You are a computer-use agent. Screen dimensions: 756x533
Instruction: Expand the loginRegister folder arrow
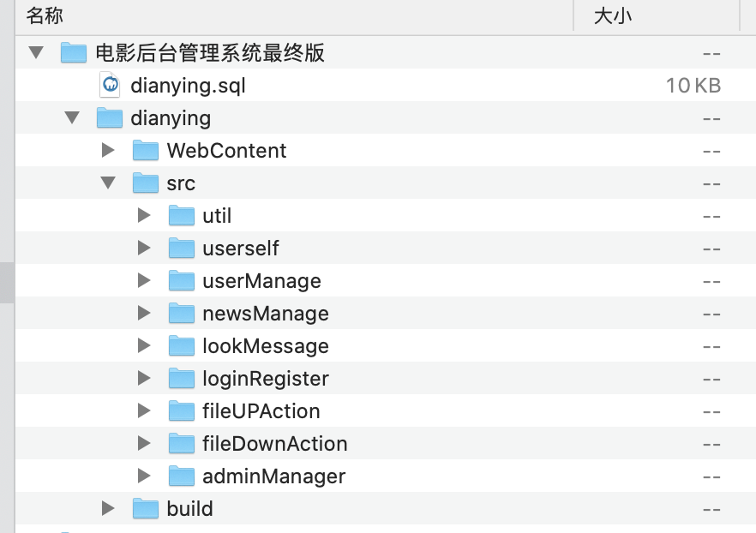click(x=144, y=378)
